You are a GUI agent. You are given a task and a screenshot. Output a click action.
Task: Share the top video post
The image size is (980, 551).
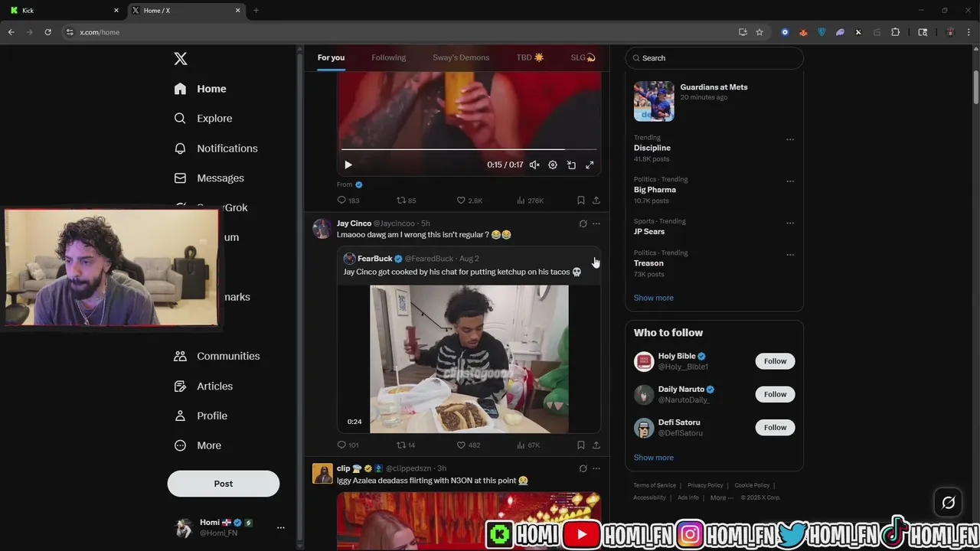tap(596, 201)
